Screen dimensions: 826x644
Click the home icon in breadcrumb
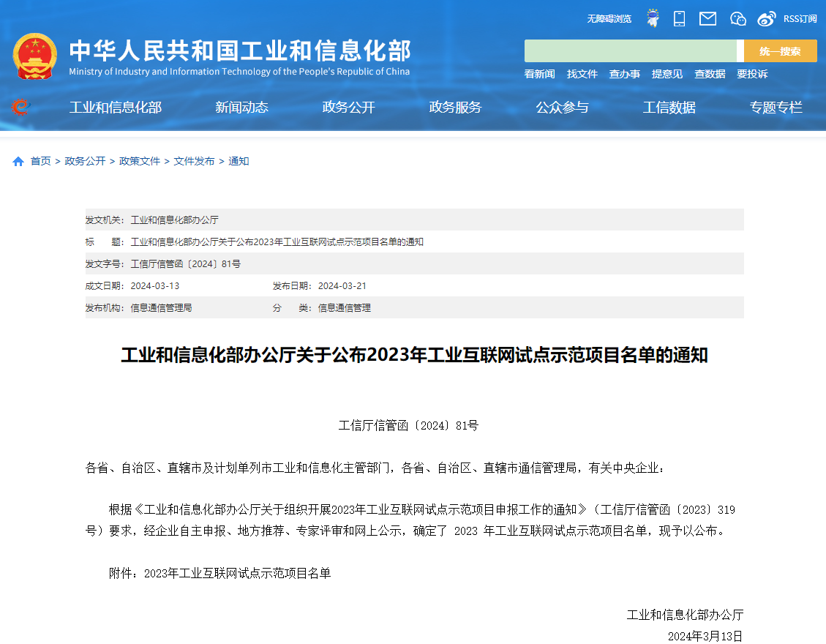click(x=18, y=162)
